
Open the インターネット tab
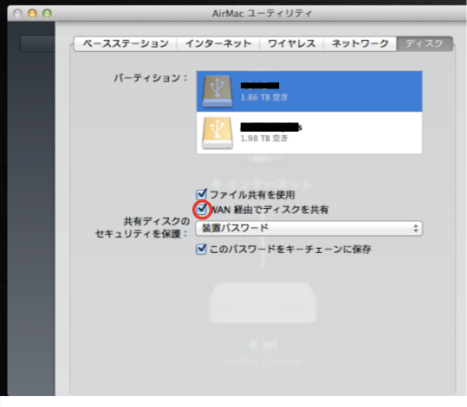(218, 44)
